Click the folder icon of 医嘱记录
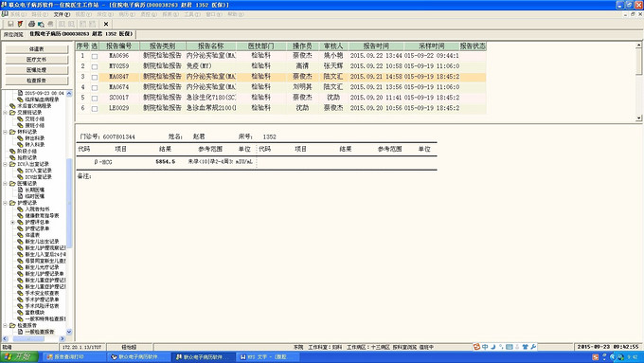Screen dimensions: 644x363 coord(12,183)
